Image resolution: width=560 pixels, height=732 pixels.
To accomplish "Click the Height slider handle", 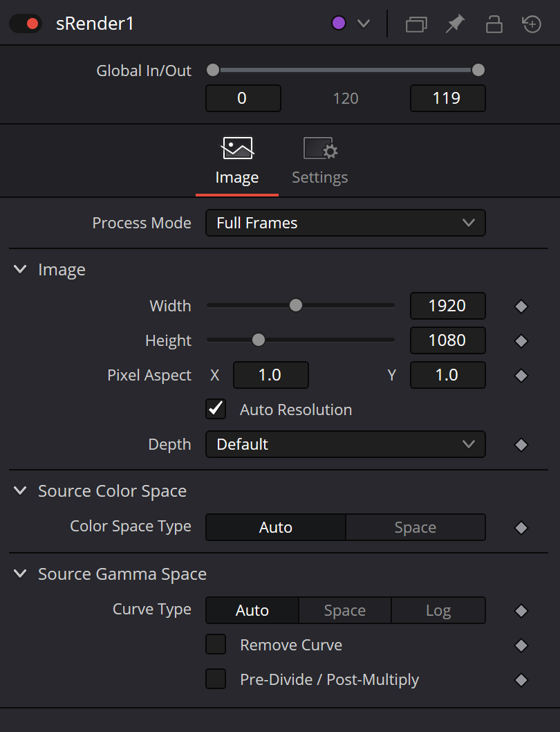I will (259, 340).
